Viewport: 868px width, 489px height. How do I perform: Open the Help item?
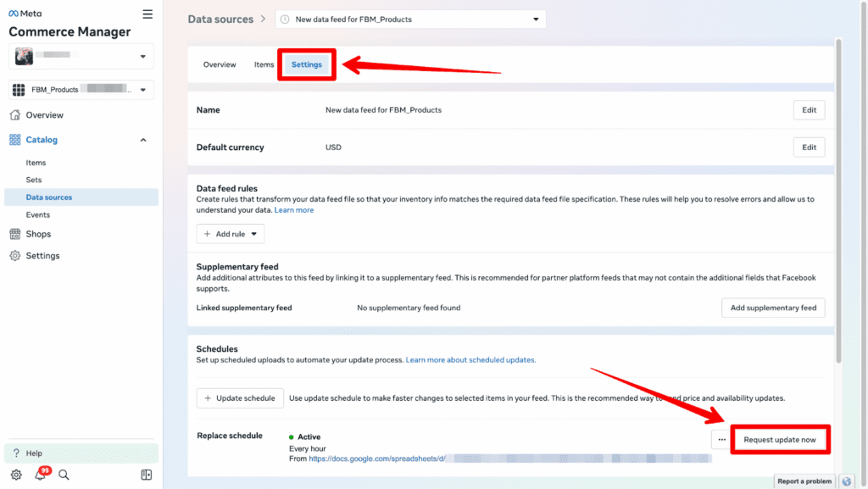pos(81,453)
